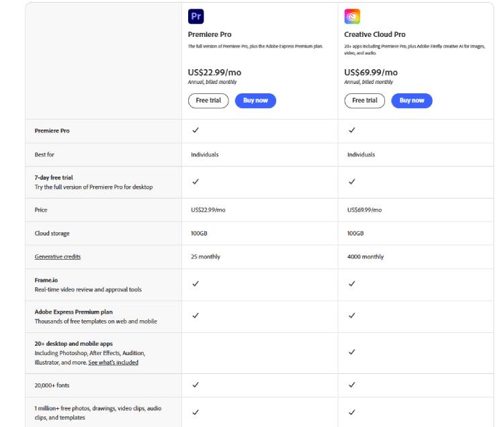Click 20,000+ fonts checkmark in Premiere Pro column
Image resolution: width=504 pixels, height=427 pixels.
coord(196,385)
